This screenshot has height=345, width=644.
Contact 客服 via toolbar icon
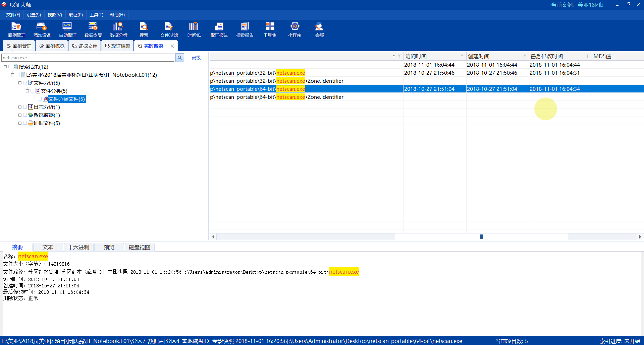[x=319, y=30]
